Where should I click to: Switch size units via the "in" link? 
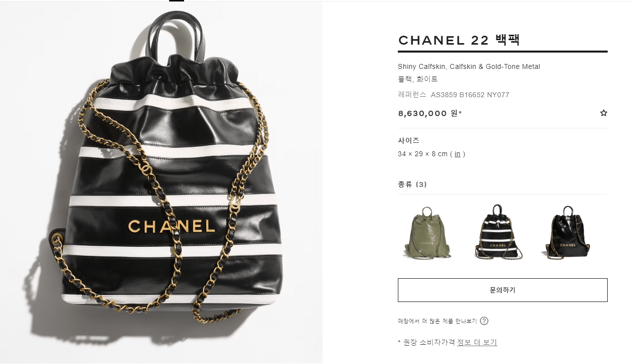pos(457,154)
